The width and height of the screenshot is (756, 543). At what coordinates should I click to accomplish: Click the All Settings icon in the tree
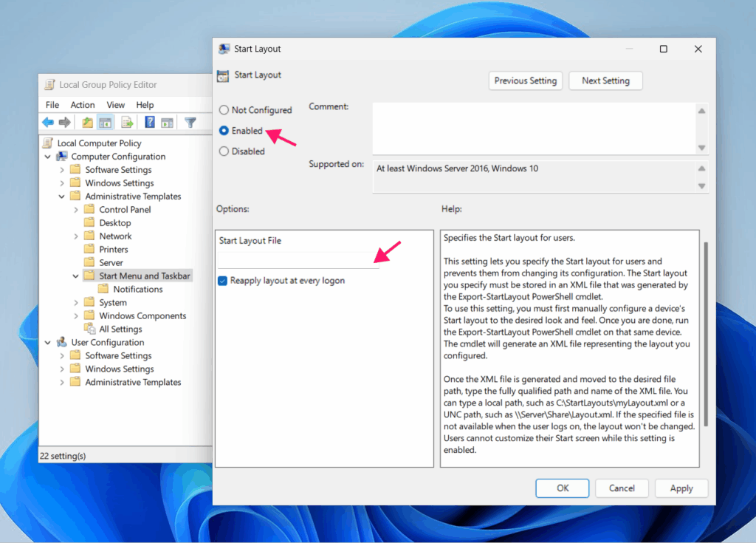pos(89,329)
